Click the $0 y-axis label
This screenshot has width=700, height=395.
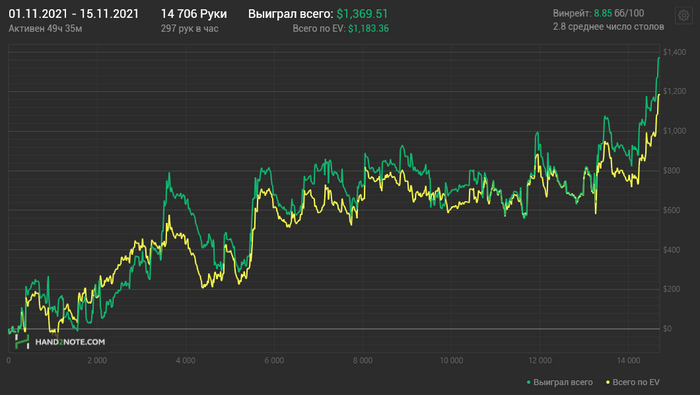click(x=667, y=329)
